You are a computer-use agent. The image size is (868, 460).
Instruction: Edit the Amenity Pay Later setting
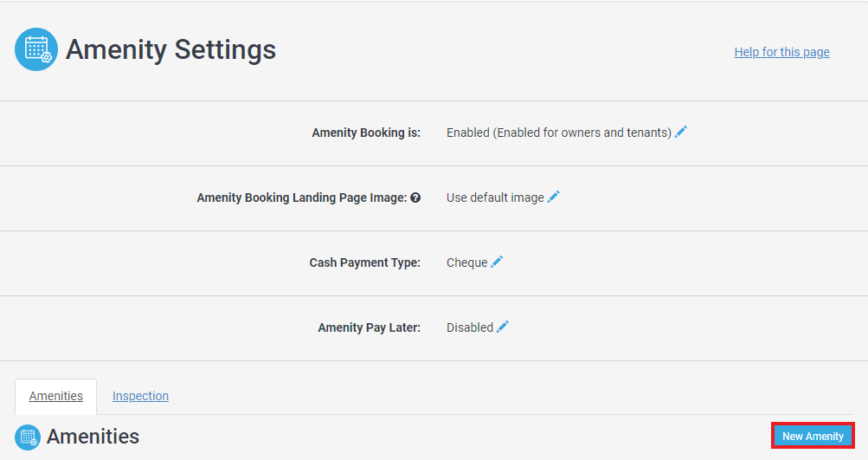pyautogui.click(x=503, y=327)
